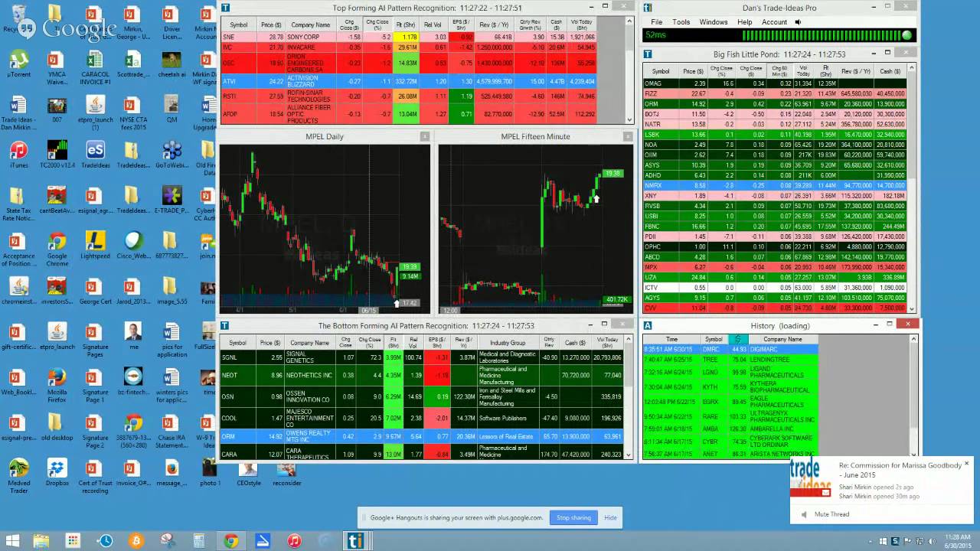The width and height of the screenshot is (980, 551).
Task: Click the pin button on the MPEL Daily chart
Action: point(425,136)
